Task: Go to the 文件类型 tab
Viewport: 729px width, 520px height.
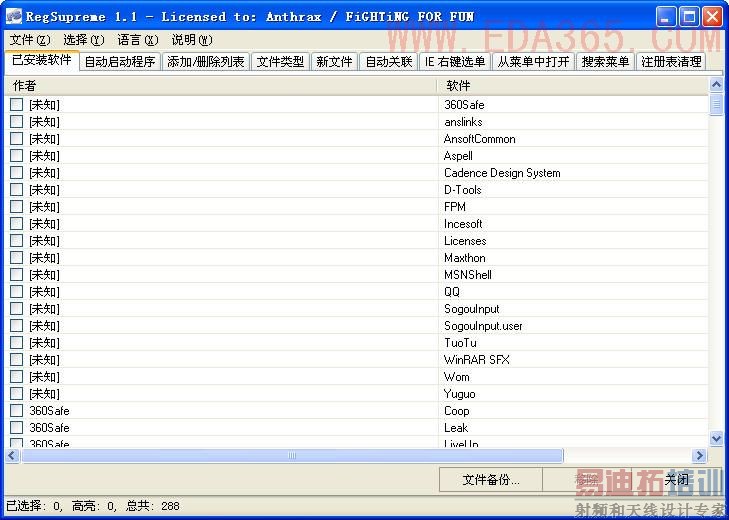Action: pyautogui.click(x=280, y=61)
